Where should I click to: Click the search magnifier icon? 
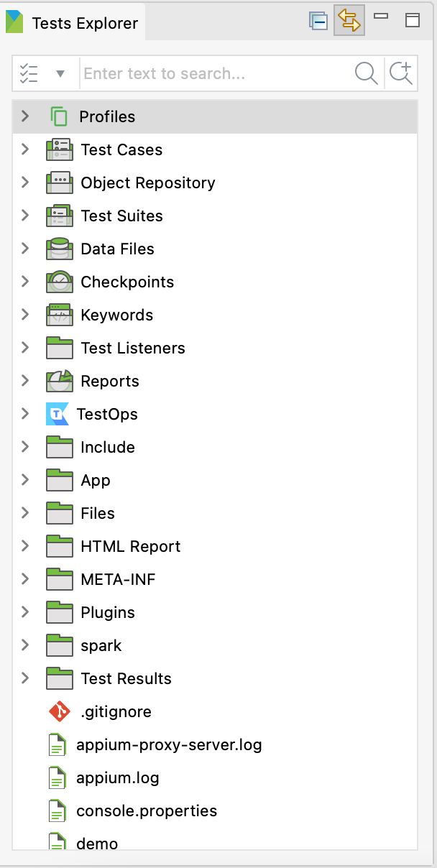tap(366, 73)
